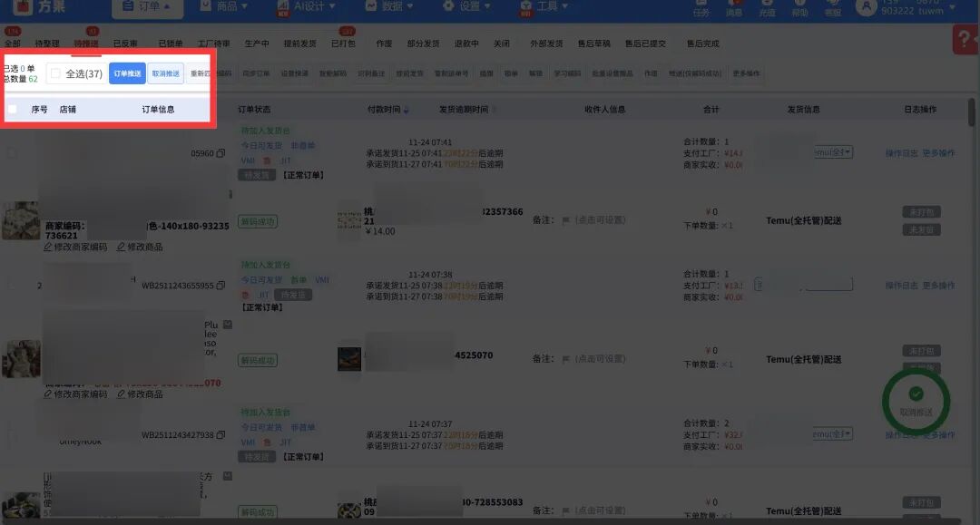Open 操作日志 for first order
The image size is (980, 525).
pos(901,153)
